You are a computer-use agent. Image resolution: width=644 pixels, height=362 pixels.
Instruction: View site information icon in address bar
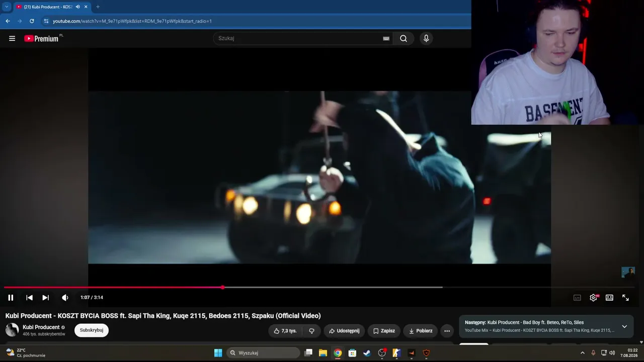(46, 21)
